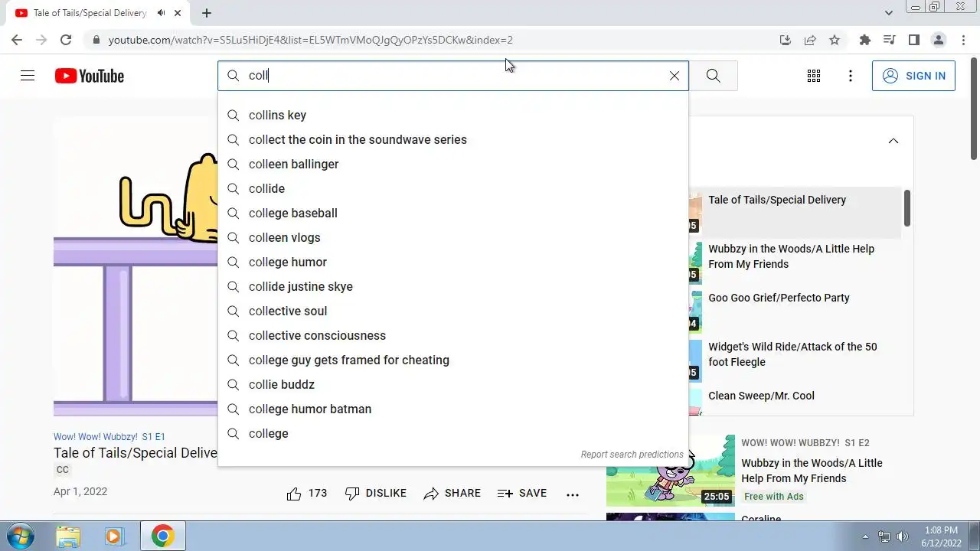Screen dimensions: 980x551
Task: Choose the 'collective soul' suggestion
Action: point(453,311)
